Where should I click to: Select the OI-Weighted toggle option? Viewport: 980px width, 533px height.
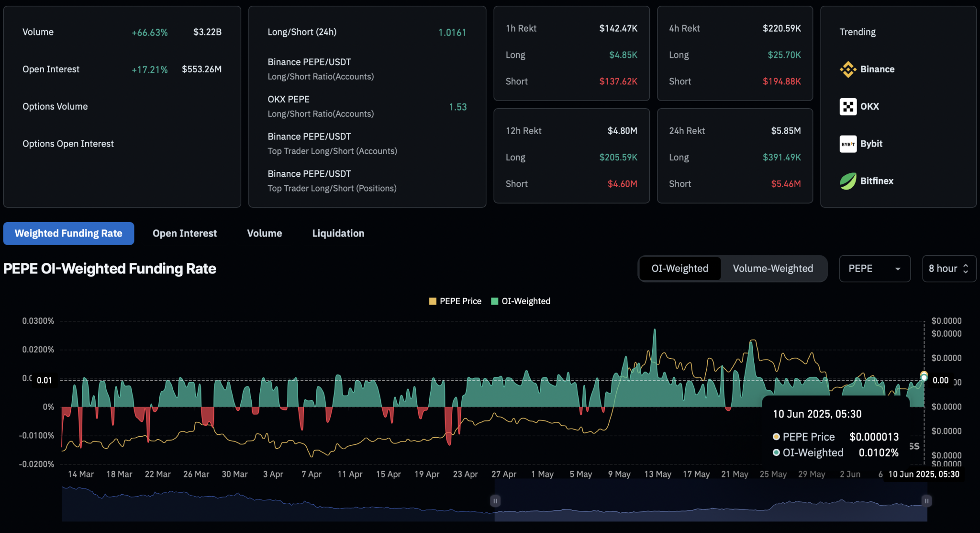click(x=679, y=269)
